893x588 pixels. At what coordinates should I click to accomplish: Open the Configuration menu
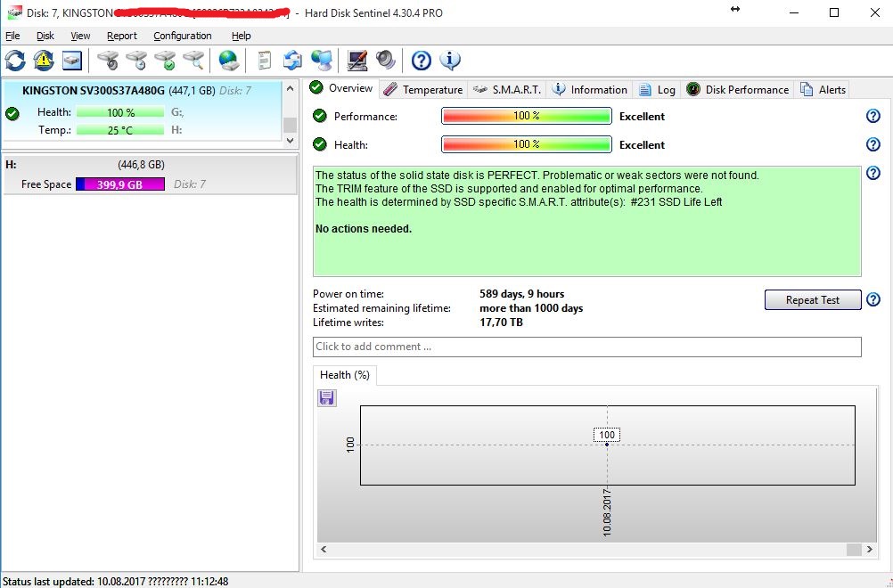182,36
